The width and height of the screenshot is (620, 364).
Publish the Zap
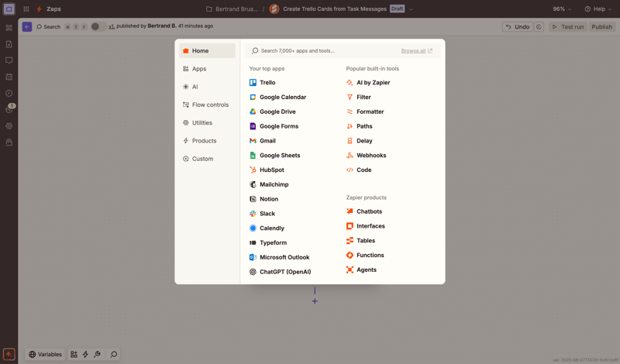click(x=602, y=27)
